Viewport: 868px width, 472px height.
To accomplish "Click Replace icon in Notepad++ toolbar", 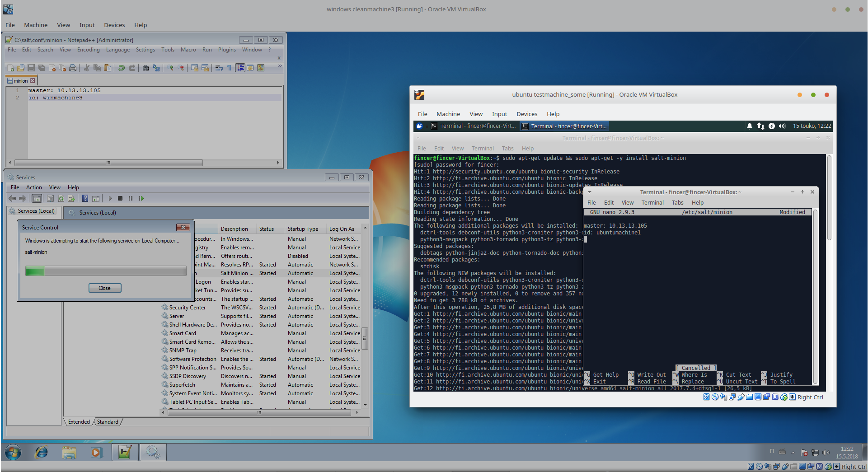I will [x=156, y=68].
